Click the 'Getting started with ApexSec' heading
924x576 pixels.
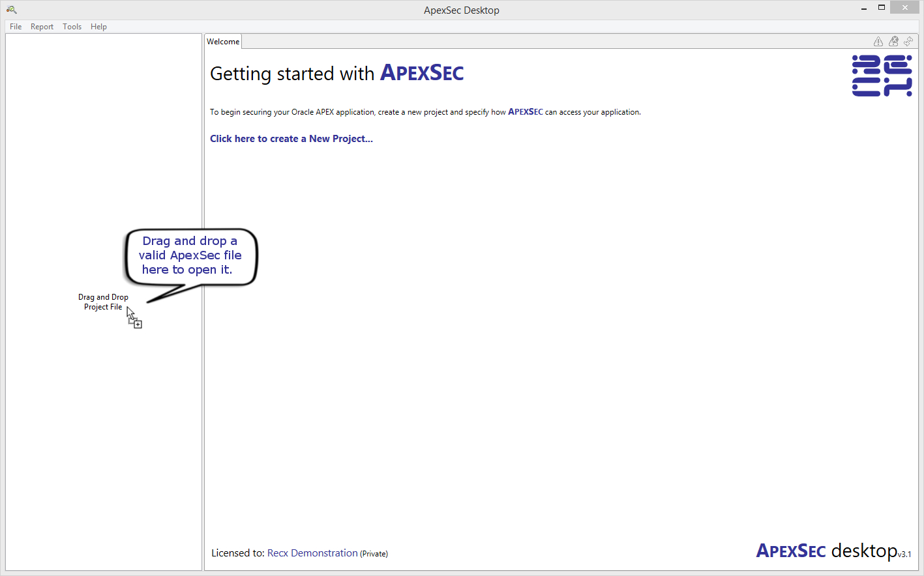pyautogui.click(x=336, y=73)
